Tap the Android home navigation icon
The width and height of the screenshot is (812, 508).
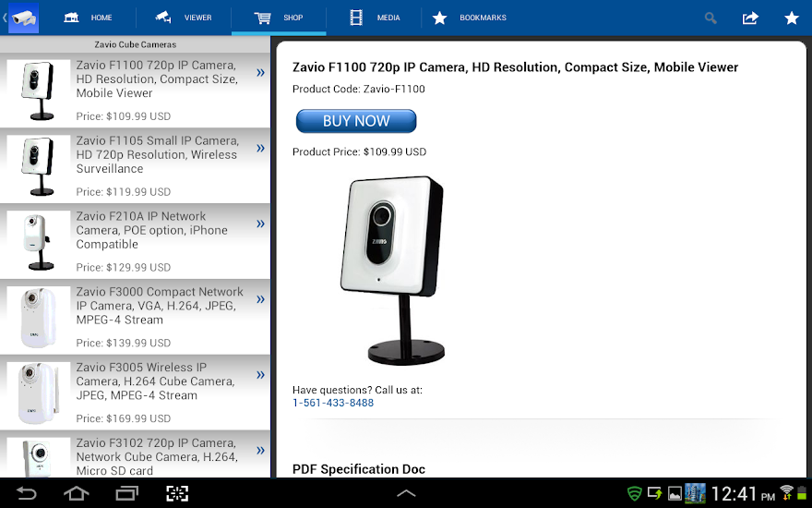(76, 493)
